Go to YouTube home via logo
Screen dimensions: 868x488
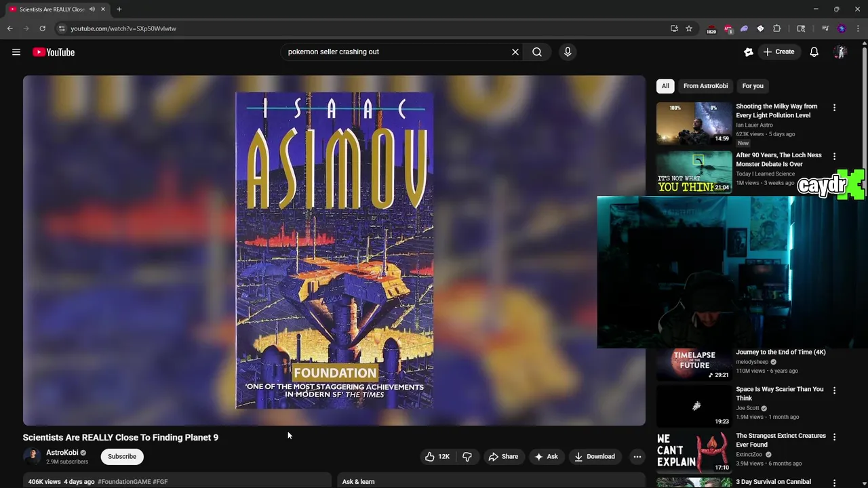tap(54, 52)
